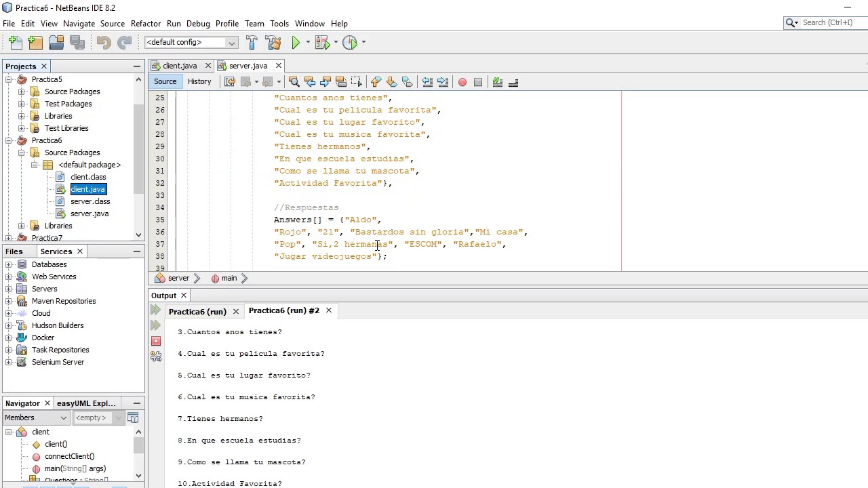The image size is (868, 488).
Task: Run the project with the green play icon
Action: (x=296, y=42)
